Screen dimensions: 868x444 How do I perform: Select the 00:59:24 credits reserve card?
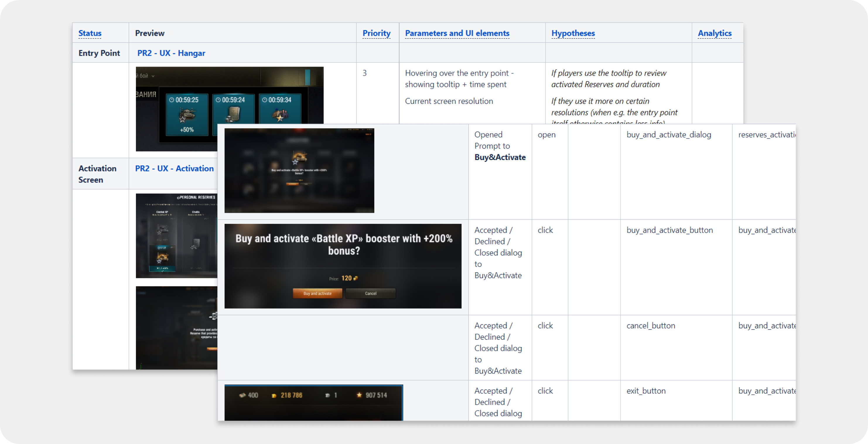[x=233, y=110]
